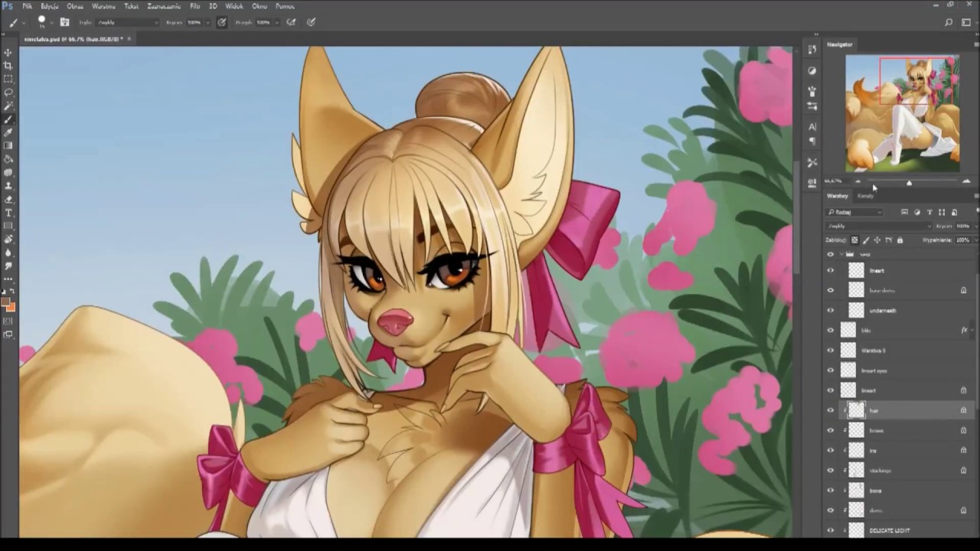The image size is (980, 551).
Task: Click the search icon at top right
Action: click(949, 22)
